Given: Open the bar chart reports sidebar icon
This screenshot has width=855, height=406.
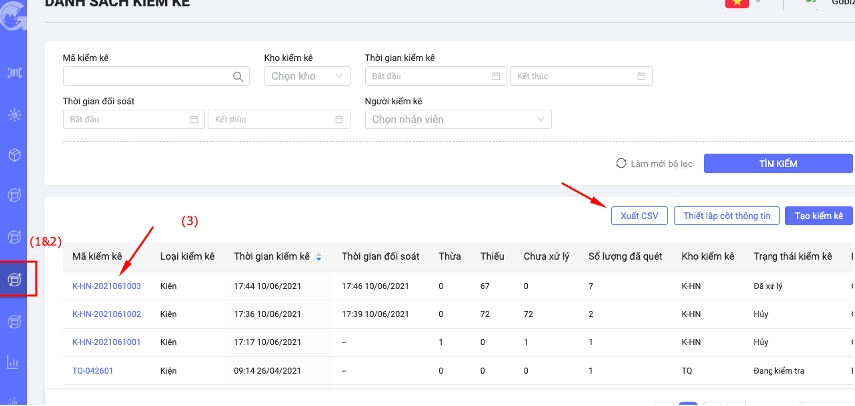Looking at the screenshot, I should pos(14,362).
